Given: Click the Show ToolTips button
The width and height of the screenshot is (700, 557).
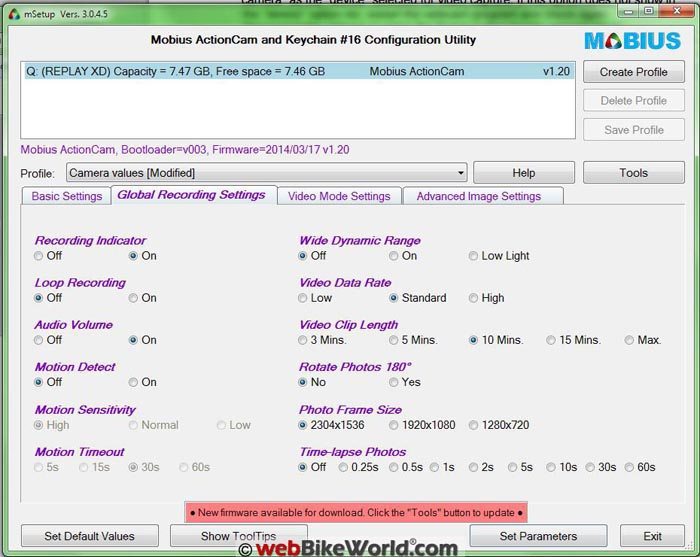Looking at the screenshot, I should (x=238, y=536).
